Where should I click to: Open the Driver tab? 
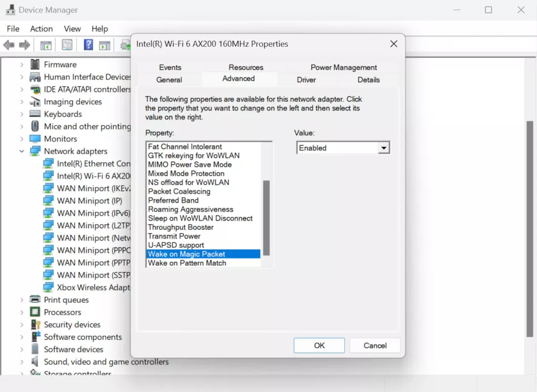click(x=306, y=79)
